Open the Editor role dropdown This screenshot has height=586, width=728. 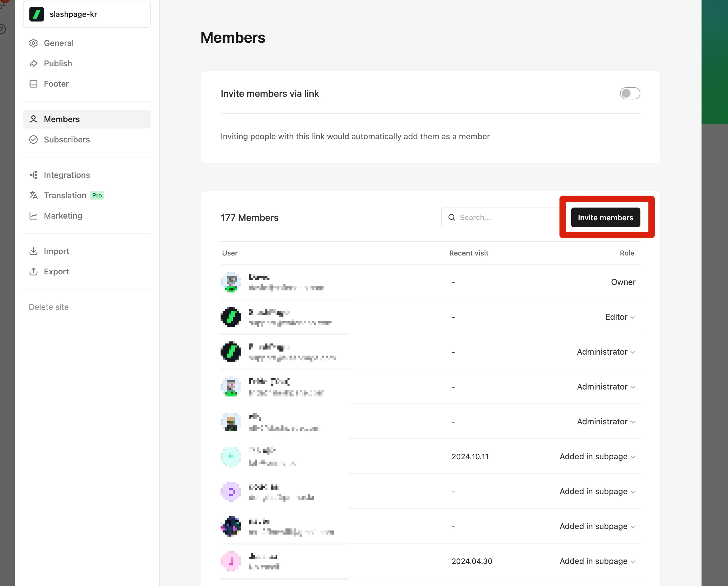620,317
